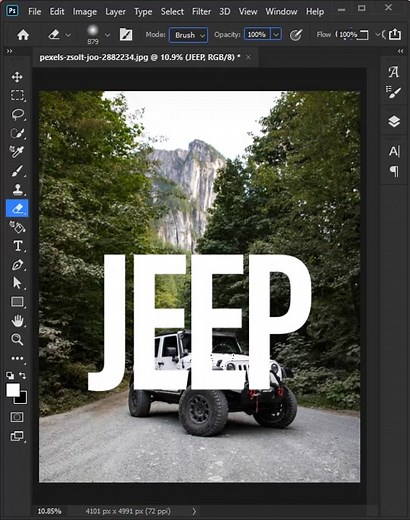This screenshot has width=410, height=520.
Task: Select the Brush tool in toolbar
Action: [x=17, y=171]
